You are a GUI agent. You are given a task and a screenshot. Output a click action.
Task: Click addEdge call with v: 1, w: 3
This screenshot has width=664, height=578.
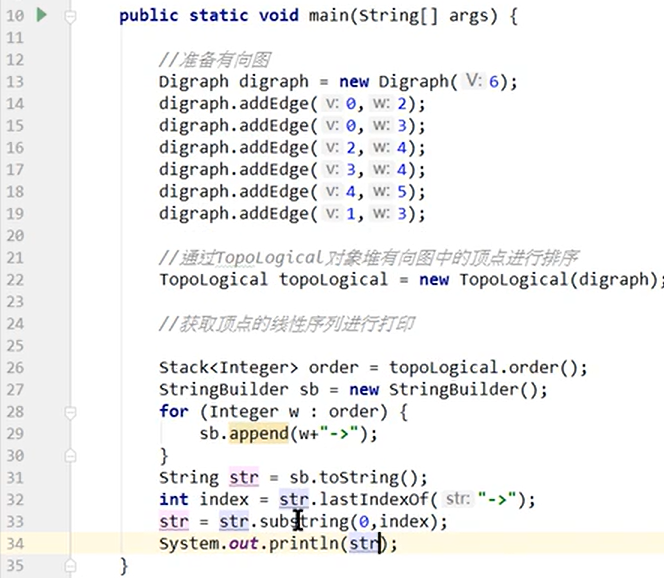coord(292,214)
